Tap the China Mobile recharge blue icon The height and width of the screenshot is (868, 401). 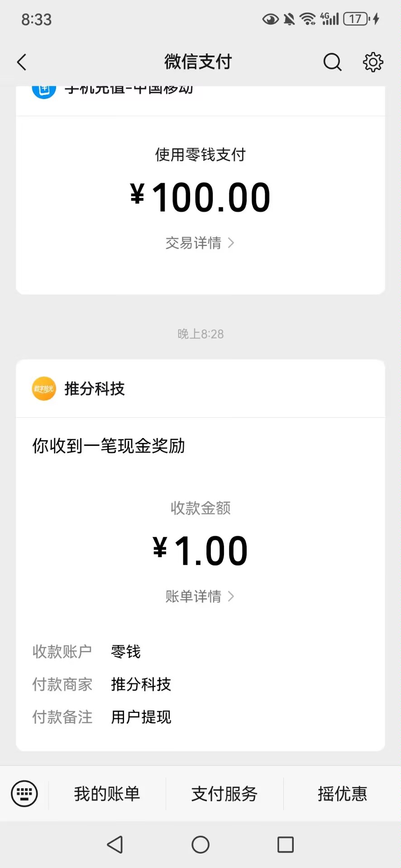(x=44, y=90)
